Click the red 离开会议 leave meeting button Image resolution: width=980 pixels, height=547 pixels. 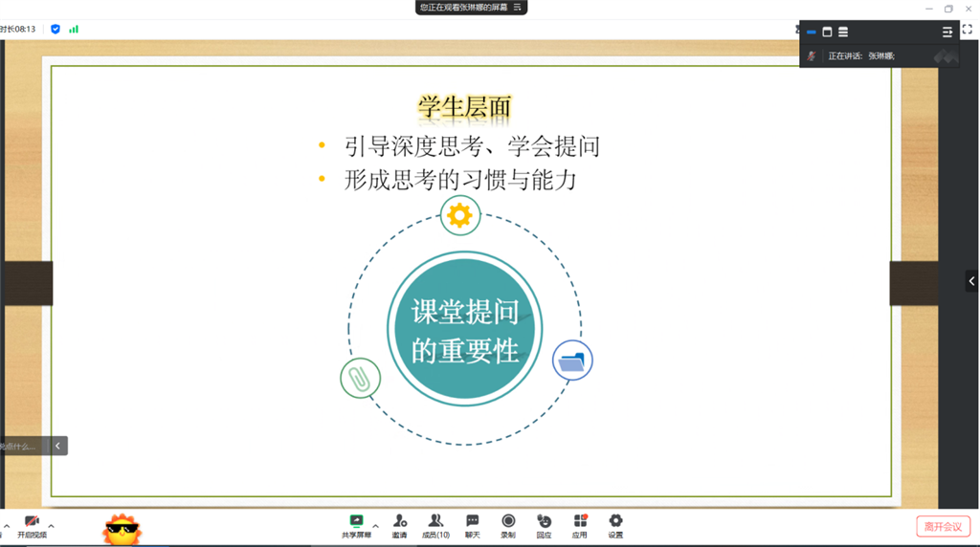(x=944, y=527)
